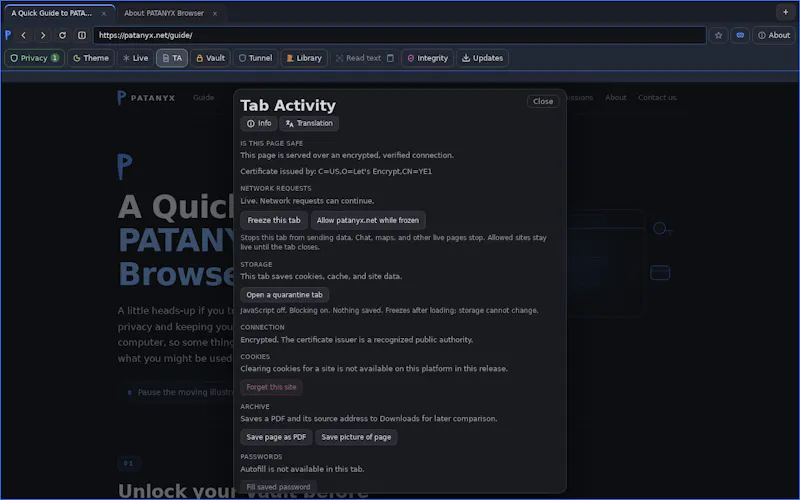
Task: Click the Fill saved password button
Action: tap(279, 487)
